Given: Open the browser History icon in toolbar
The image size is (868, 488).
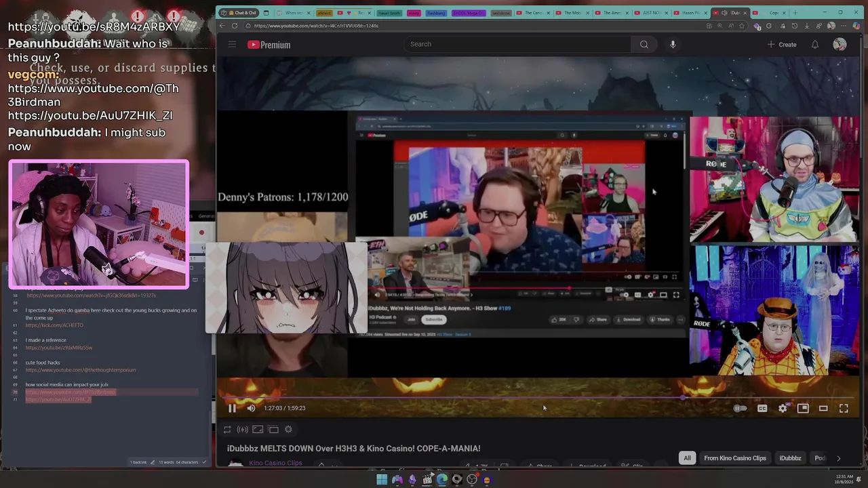Looking at the screenshot, I should point(795,26).
